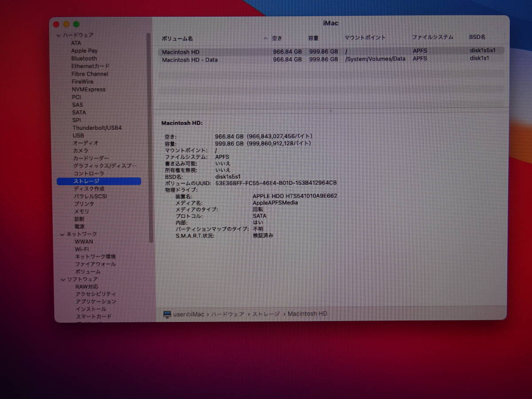Screen dimensions: 532x399
Task: Click Macintosh HD in the path bar
Action: point(307,313)
